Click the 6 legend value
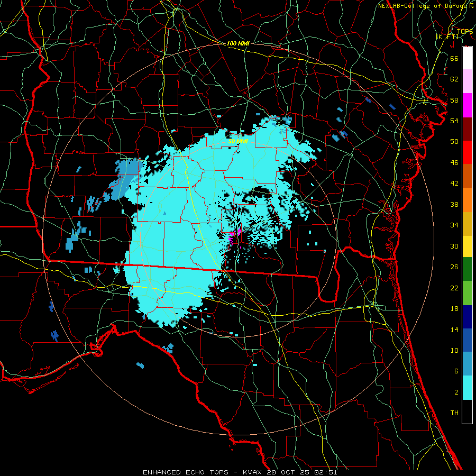The width and height of the screenshot is (476, 476). point(456,371)
